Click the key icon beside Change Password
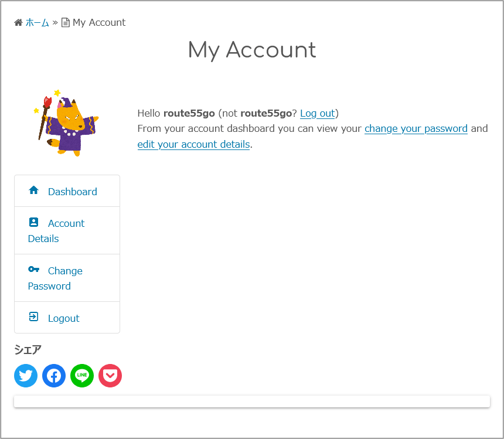The height and width of the screenshot is (439, 504). (33, 270)
